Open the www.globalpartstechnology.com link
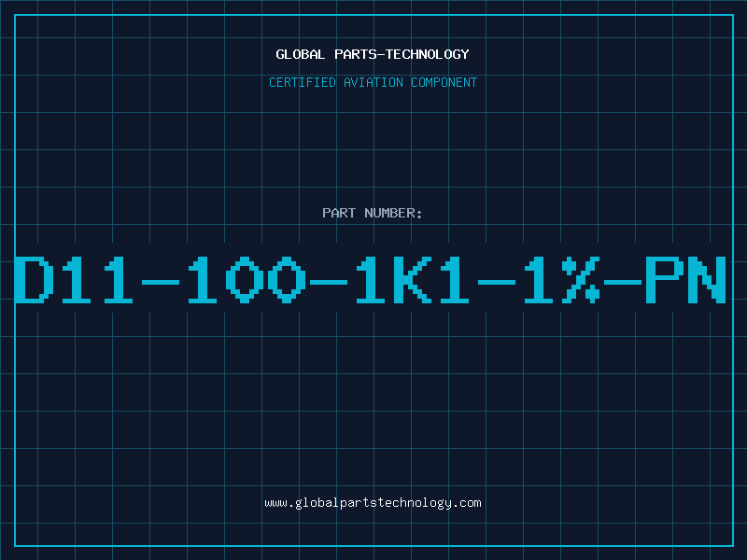Image resolution: width=747 pixels, height=560 pixels. 373,503
